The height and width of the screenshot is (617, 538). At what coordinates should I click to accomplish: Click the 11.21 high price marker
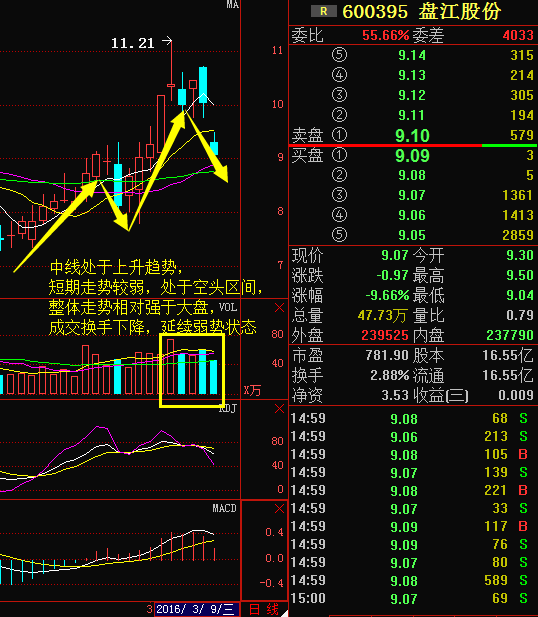click(x=133, y=43)
